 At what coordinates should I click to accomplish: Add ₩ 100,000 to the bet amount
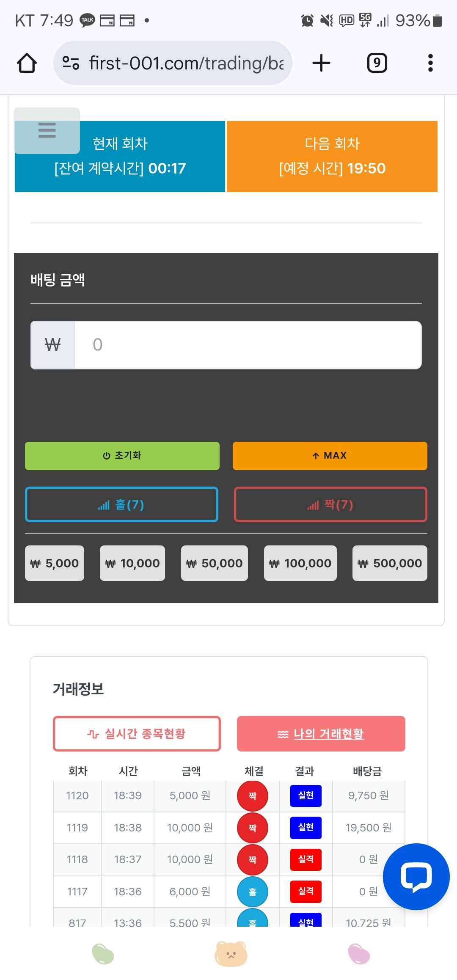(x=300, y=563)
